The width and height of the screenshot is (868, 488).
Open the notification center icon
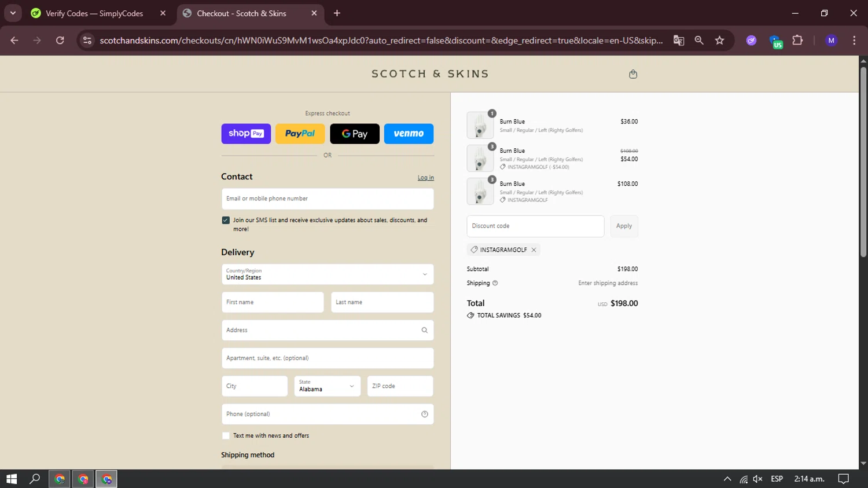pos(844,479)
